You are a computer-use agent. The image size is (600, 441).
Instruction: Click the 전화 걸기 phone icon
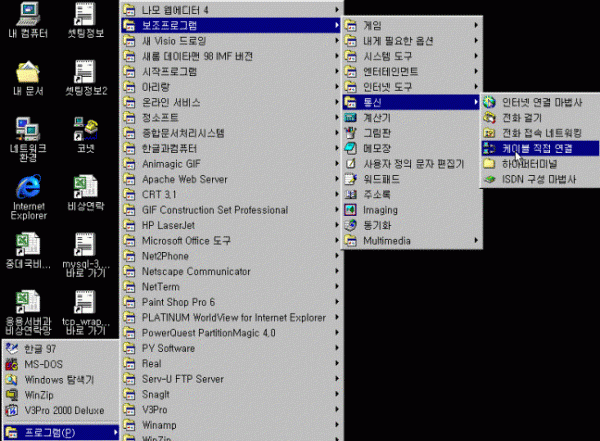coord(489,118)
